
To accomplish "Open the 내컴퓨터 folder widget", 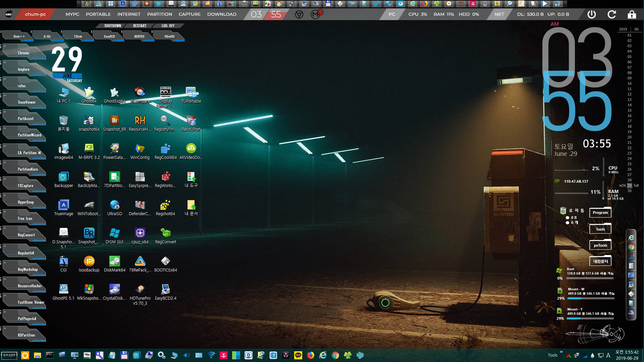I will (x=600, y=261).
